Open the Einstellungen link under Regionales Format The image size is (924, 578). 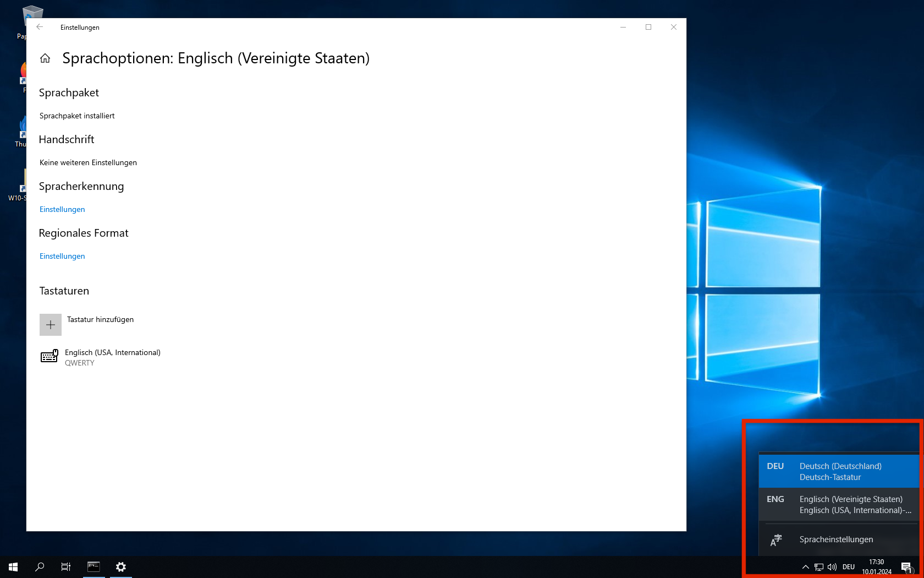tap(62, 256)
